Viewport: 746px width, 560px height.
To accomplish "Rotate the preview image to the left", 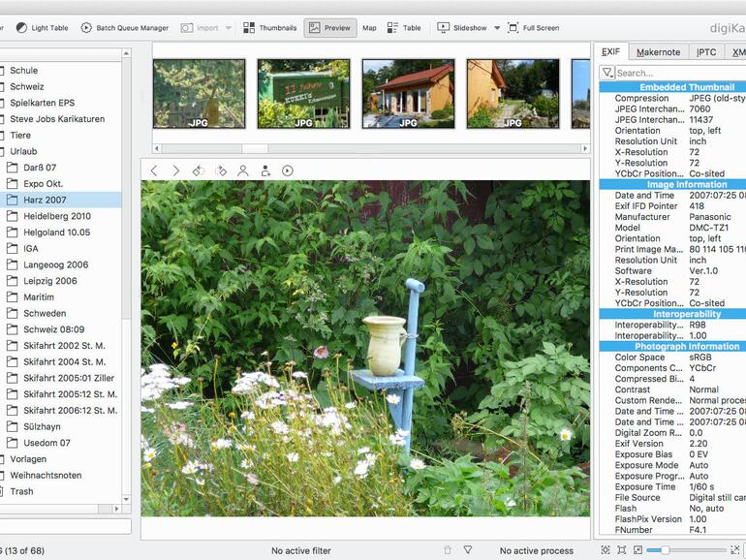I will 198,171.
